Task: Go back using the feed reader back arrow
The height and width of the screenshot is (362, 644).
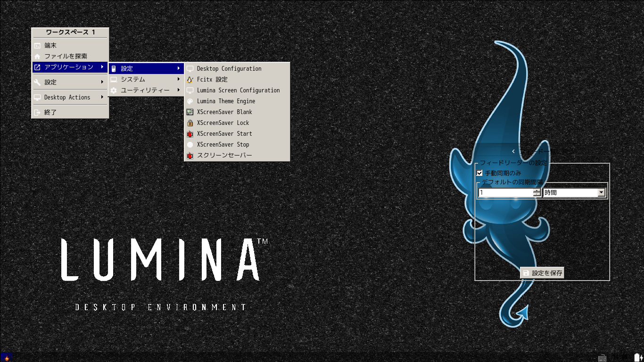Action: click(513, 151)
